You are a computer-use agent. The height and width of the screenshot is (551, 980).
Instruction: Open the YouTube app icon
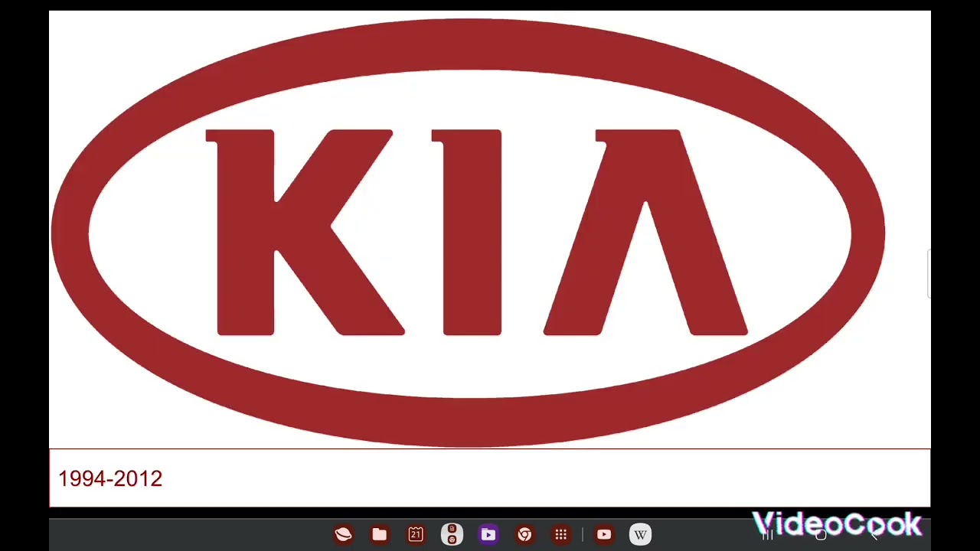click(604, 534)
